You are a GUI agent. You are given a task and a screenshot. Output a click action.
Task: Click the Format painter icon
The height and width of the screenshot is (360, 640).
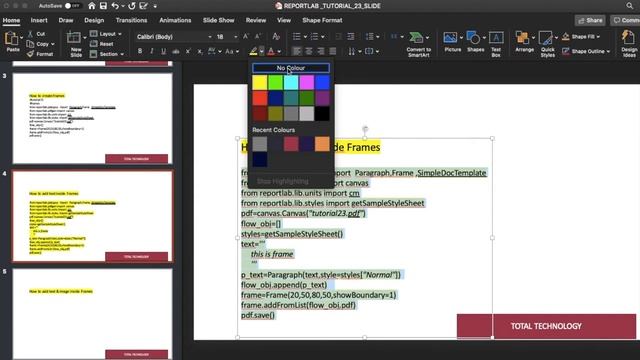(40, 54)
